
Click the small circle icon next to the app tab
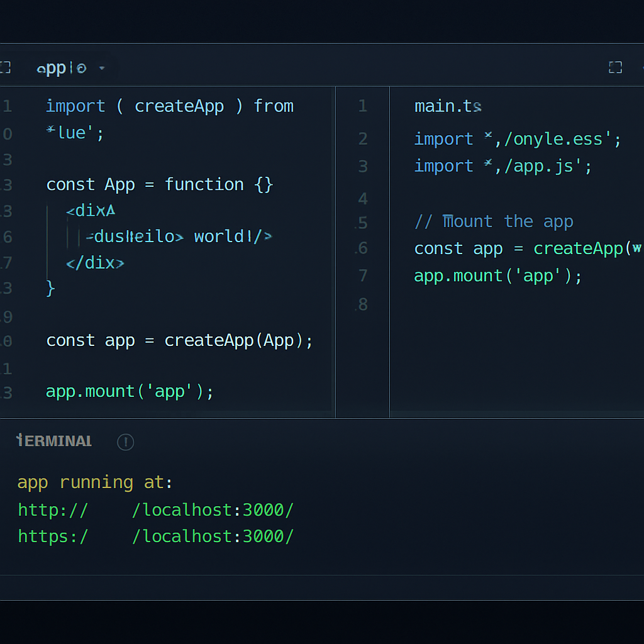pyautogui.click(x=81, y=68)
